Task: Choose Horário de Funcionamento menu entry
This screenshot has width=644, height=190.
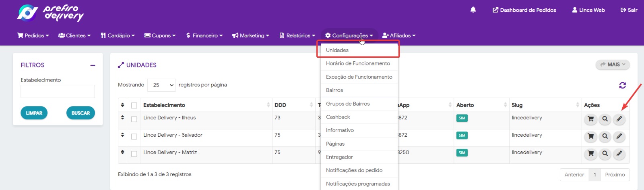Action: [358, 63]
